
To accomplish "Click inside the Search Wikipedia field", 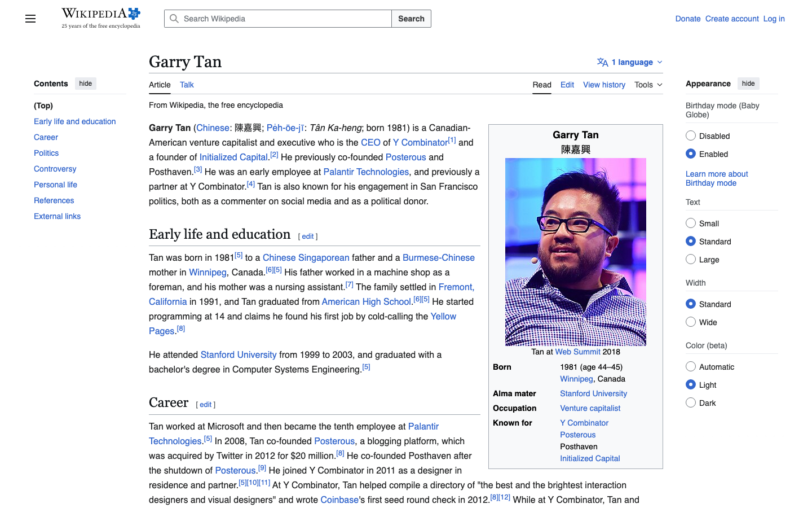I will pos(278,19).
